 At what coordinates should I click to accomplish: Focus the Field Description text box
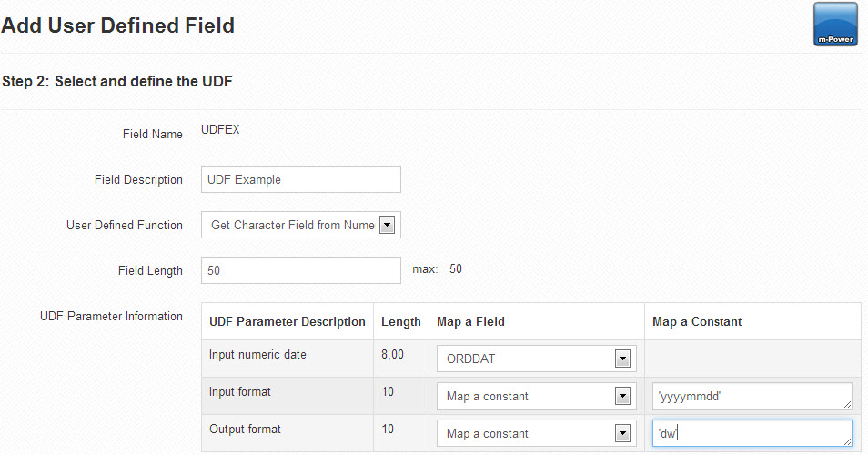click(300, 179)
